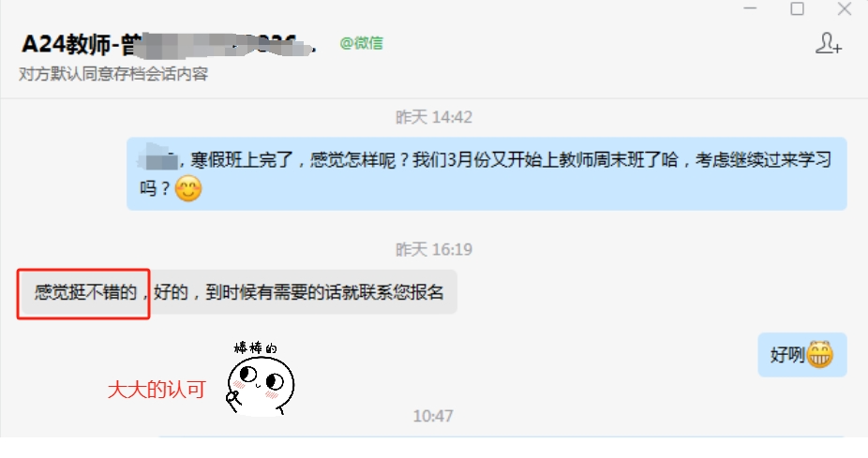Image resolution: width=868 pixels, height=458 pixels.
Task: Click the 棒棒的 caption above the cartoon
Action: tap(255, 347)
